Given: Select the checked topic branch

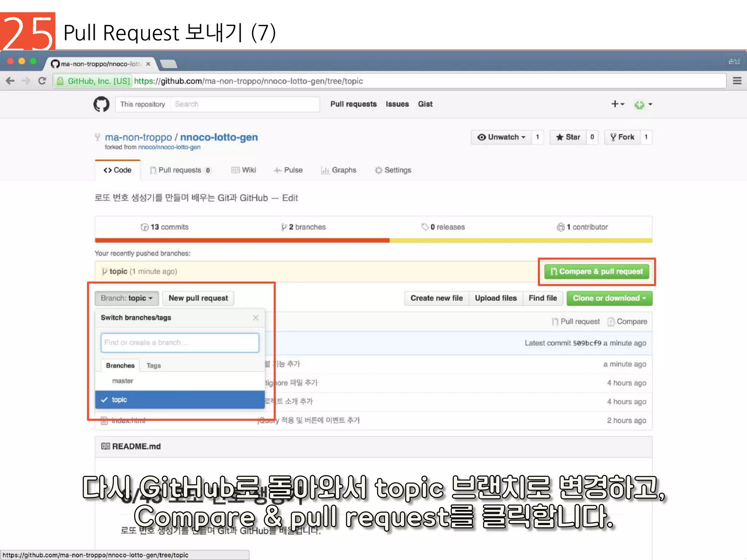Looking at the screenshot, I should click(x=180, y=400).
